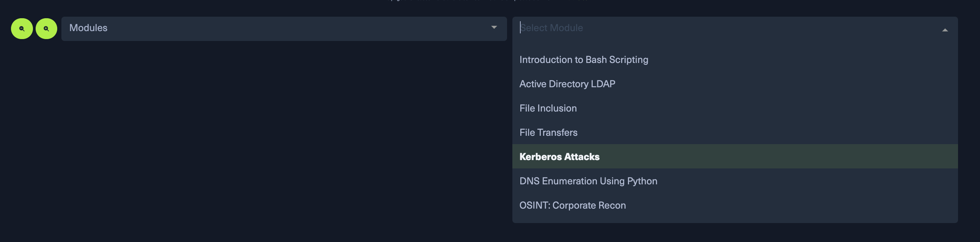Image resolution: width=980 pixels, height=242 pixels.
Task: Open the Modules category dropdown
Action: [283, 28]
